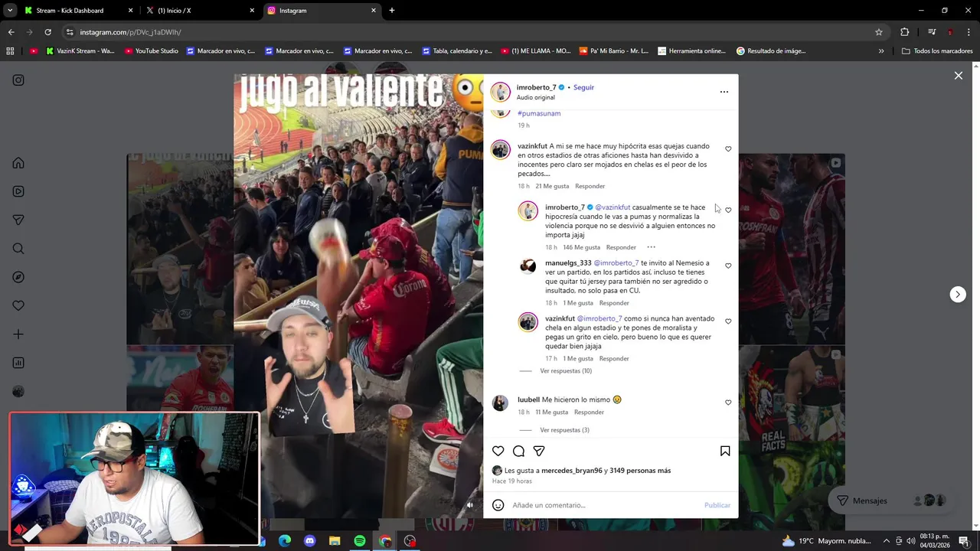This screenshot has width=980, height=551.
Task: Open the #pumasunam hashtag
Action: click(539, 113)
